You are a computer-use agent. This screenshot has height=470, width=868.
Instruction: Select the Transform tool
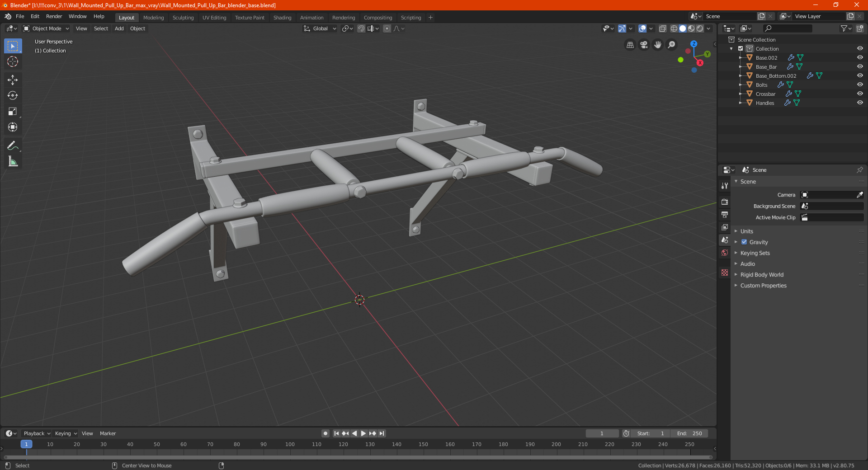click(x=13, y=127)
